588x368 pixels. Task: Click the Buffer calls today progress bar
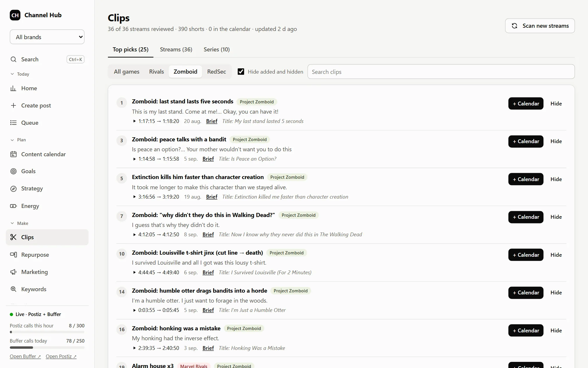pos(47,348)
